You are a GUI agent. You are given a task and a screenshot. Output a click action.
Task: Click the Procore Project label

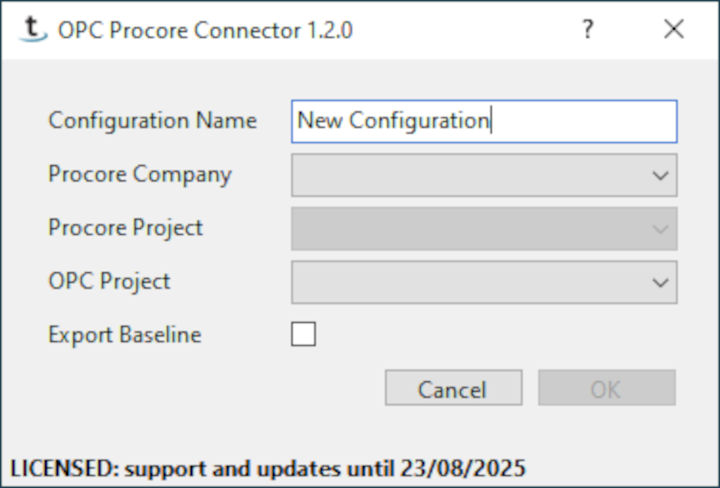(125, 228)
